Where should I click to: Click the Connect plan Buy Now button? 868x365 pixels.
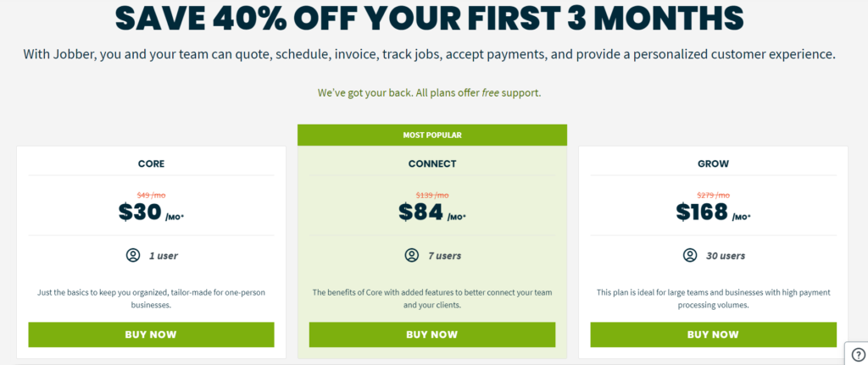tap(431, 335)
